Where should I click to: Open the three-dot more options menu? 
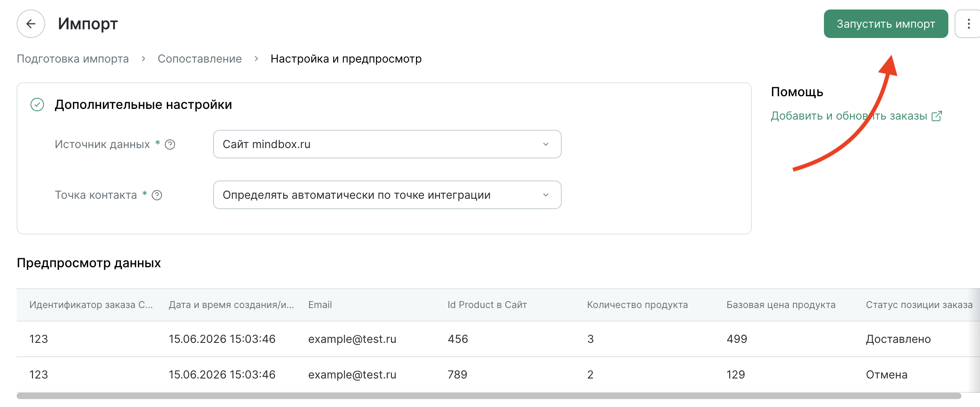click(968, 24)
